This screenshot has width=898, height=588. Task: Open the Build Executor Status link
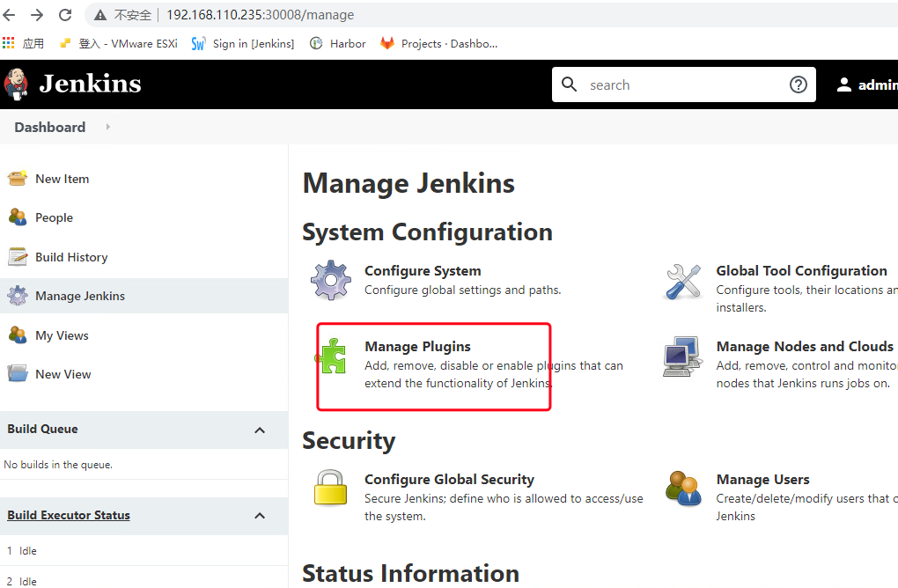tap(69, 515)
